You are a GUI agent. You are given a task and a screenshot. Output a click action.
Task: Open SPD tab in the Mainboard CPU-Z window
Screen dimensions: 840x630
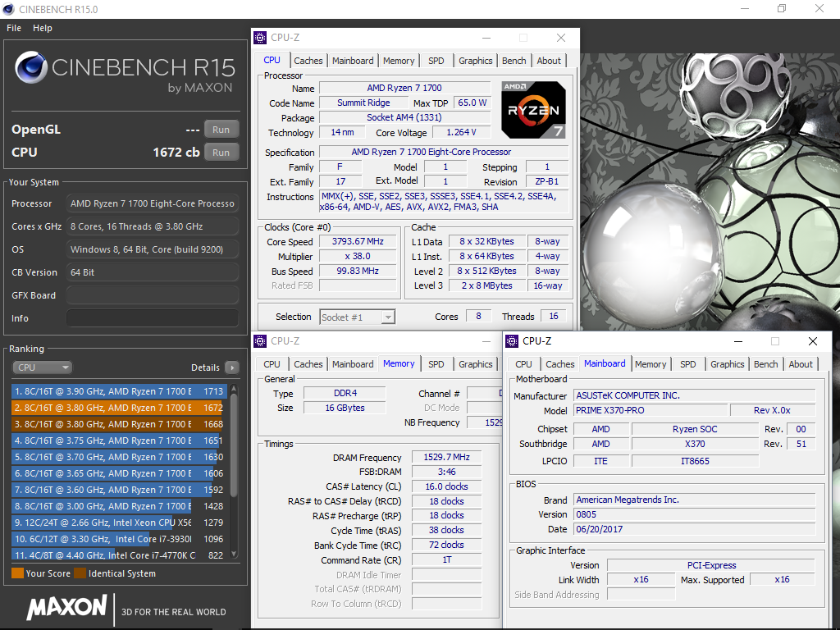coord(688,364)
